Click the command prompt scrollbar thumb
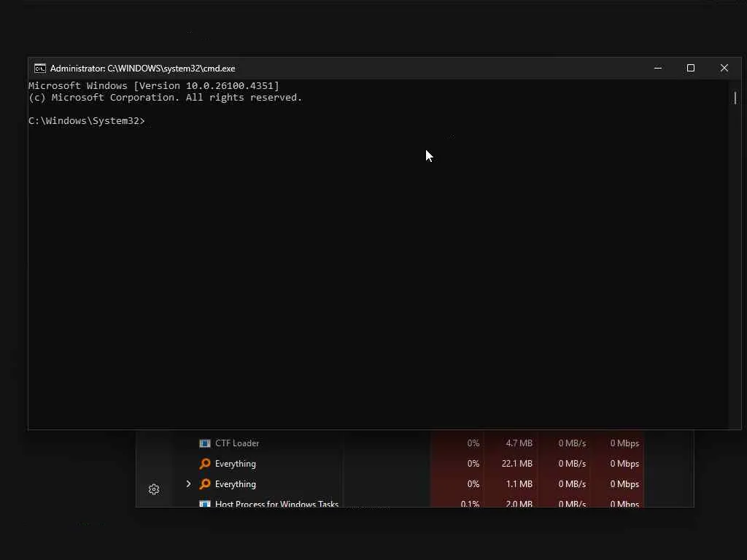This screenshot has height=560, width=747. (735, 98)
